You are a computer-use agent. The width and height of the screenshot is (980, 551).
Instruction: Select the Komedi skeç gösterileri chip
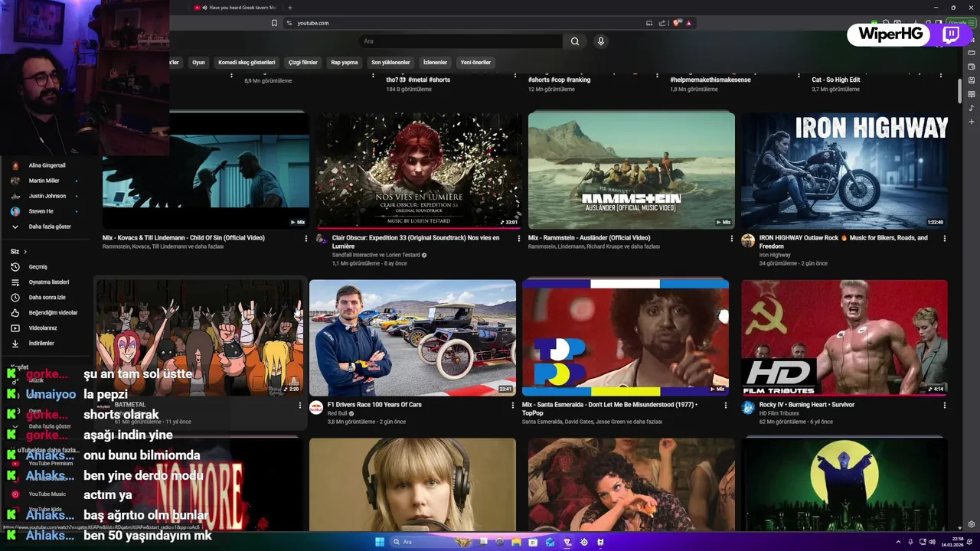[x=247, y=63]
